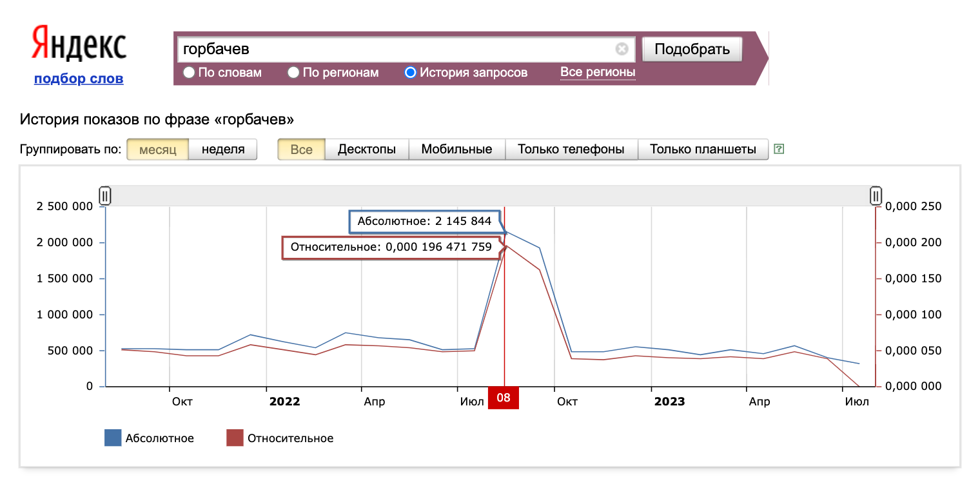Image resolution: width=980 pixels, height=495 pixels.
Task: Group by неделя
Action: [223, 150]
